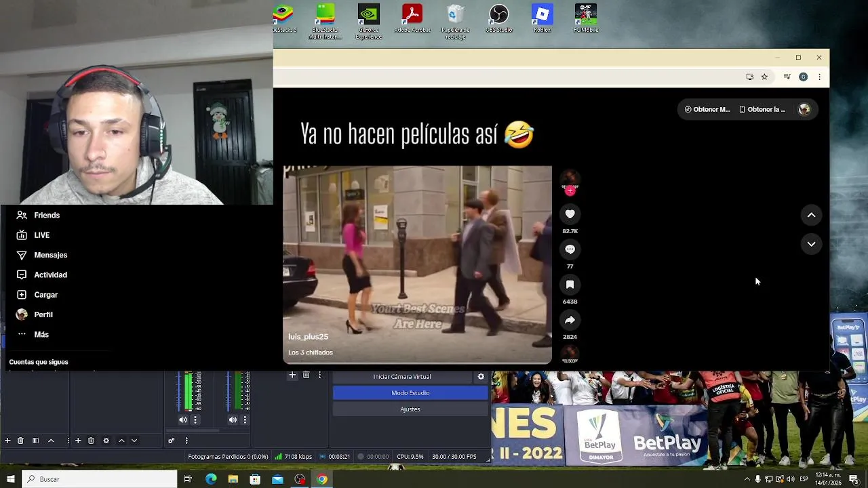This screenshot has height=488, width=868.
Task: Click the Obtener la... app button
Action: click(x=762, y=109)
